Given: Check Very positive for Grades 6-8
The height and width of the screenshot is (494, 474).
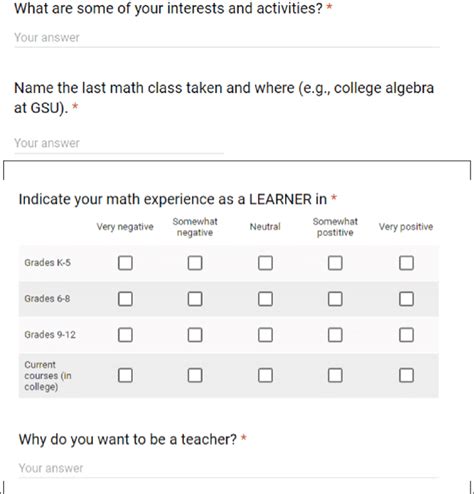Looking at the screenshot, I should pos(407,299).
